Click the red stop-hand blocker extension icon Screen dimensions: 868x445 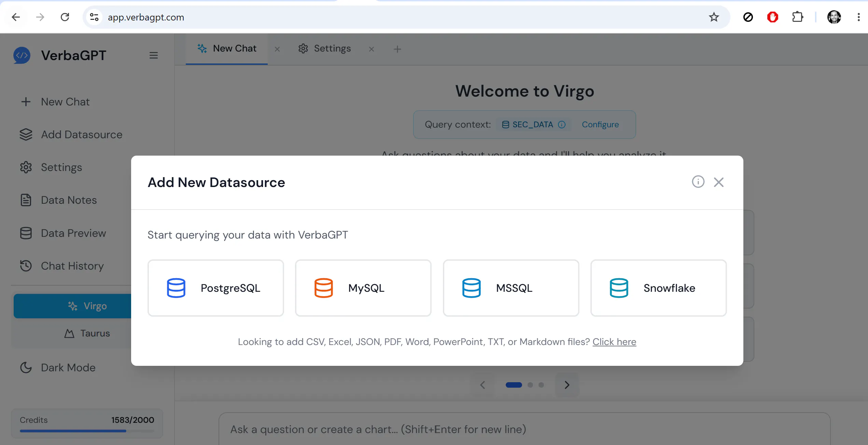pos(772,17)
